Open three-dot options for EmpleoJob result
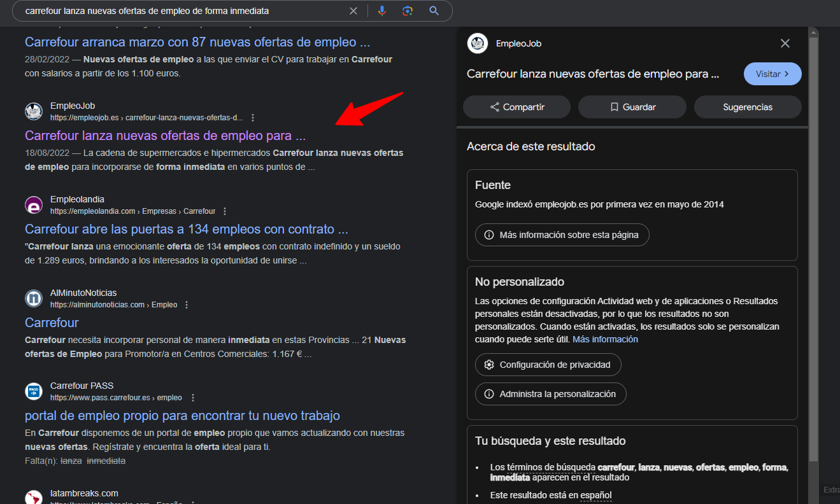Viewport: 840px width, 504px height. click(x=253, y=118)
